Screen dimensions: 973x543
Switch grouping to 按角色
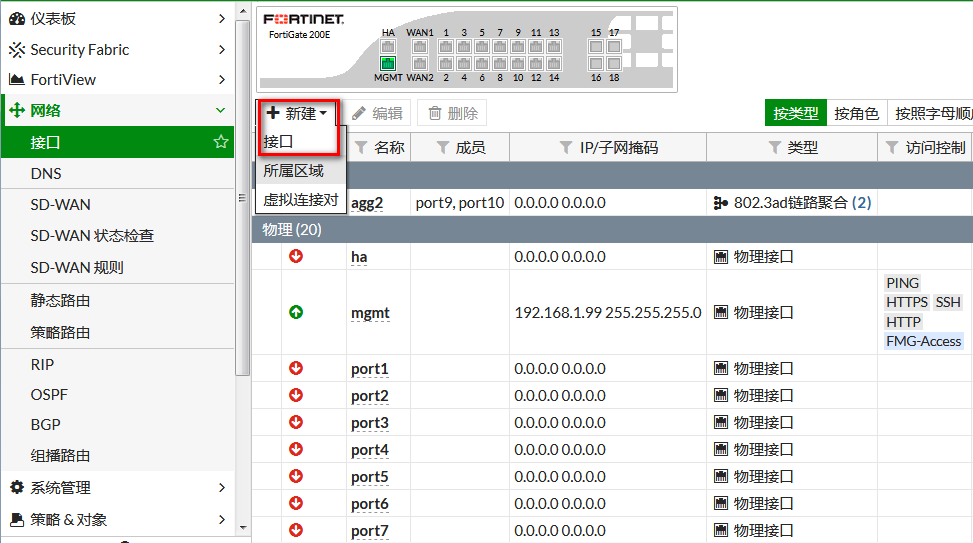tap(856, 113)
